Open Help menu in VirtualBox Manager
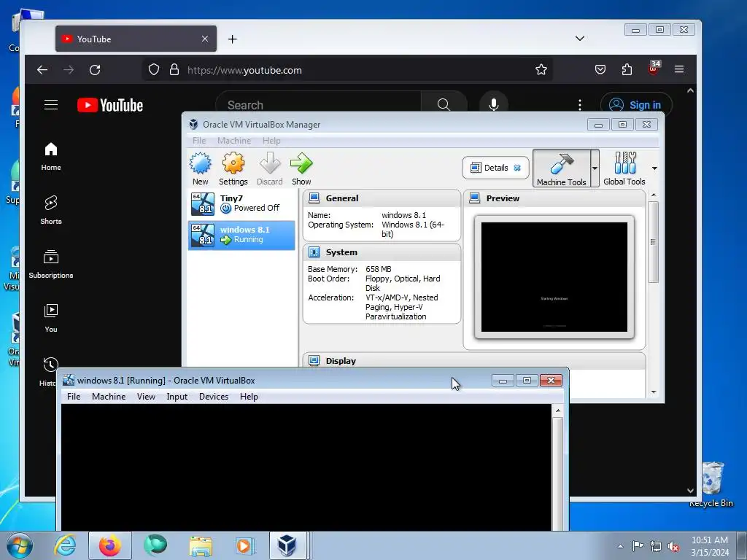The image size is (747, 560). 271,141
